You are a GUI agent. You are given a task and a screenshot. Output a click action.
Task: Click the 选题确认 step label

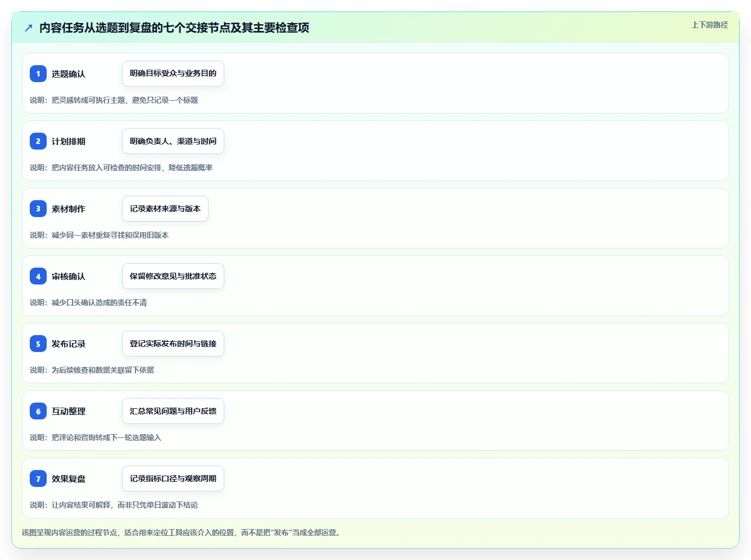tap(69, 74)
